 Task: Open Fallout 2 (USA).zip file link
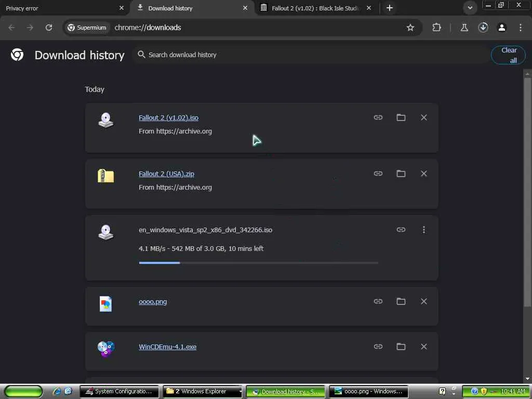[x=166, y=174]
